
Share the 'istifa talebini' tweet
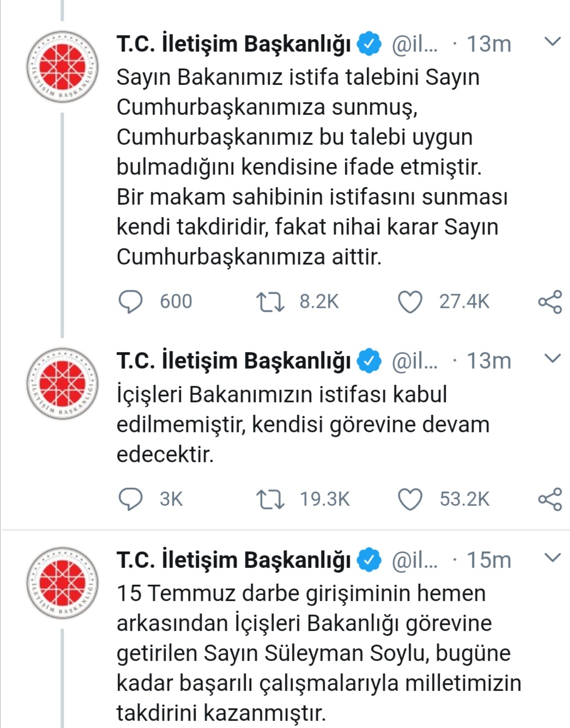point(550,302)
